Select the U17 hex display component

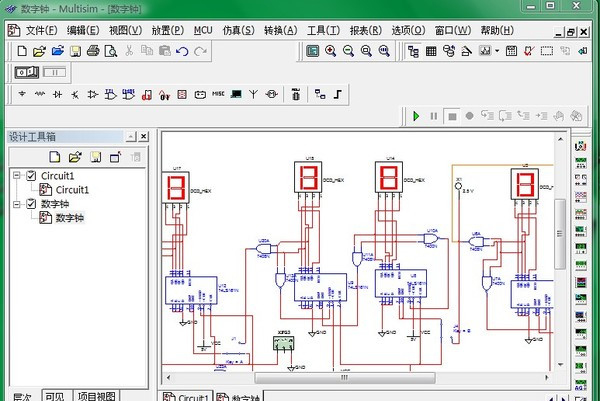176,188
